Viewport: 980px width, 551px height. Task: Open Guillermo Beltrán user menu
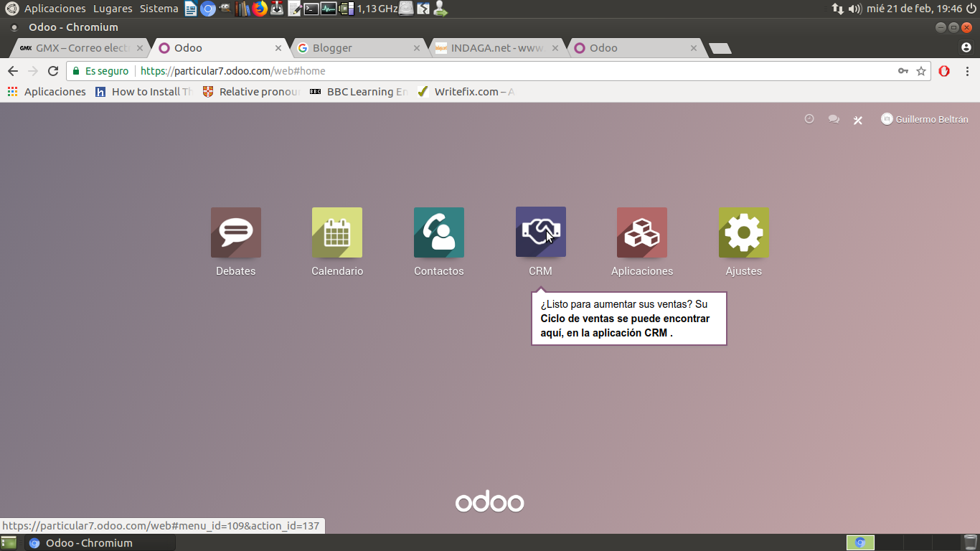tap(925, 119)
